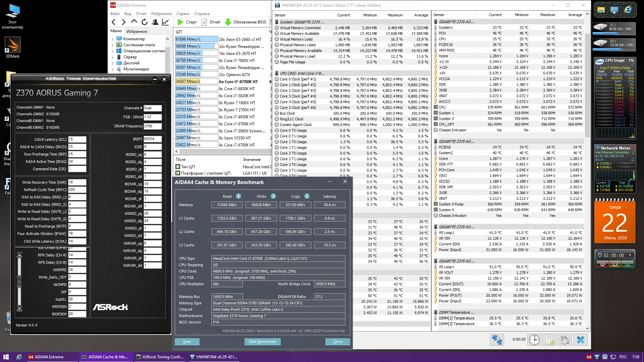Click the info icon next to Read
644x362 pixels.
tap(238, 196)
